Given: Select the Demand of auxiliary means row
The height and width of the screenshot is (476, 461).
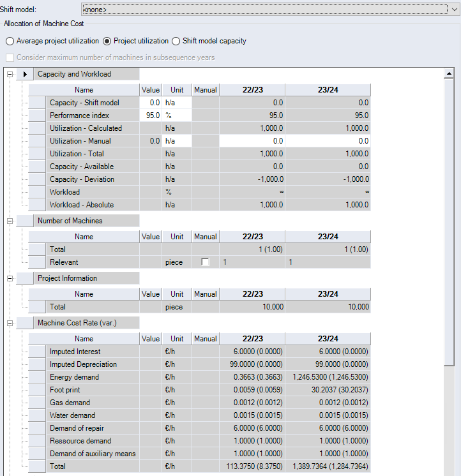Looking at the screenshot, I should 199,454.
